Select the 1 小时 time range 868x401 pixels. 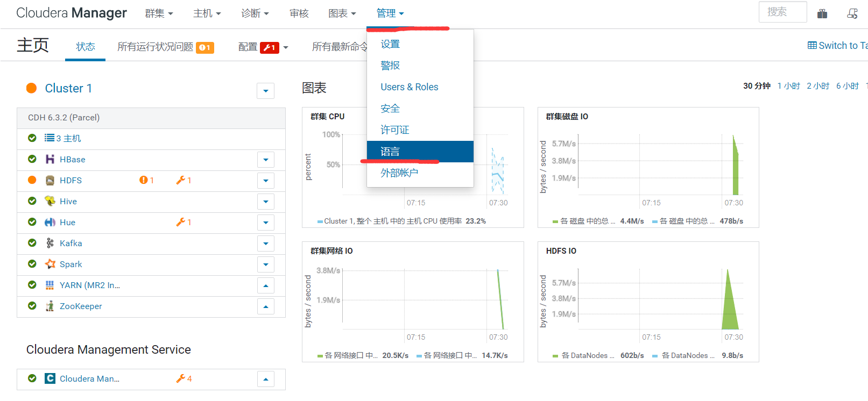coord(788,85)
